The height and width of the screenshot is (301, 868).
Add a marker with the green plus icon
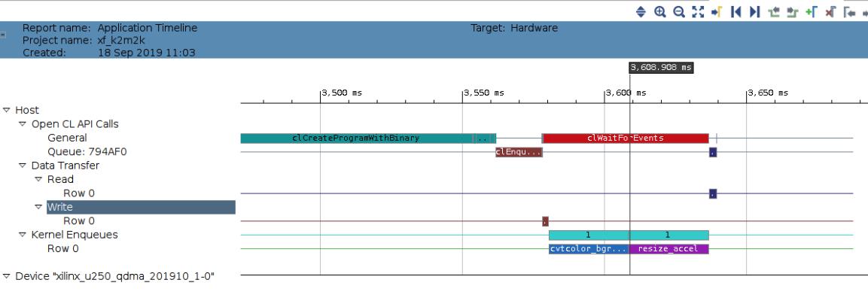pyautogui.click(x=812, y=11)
